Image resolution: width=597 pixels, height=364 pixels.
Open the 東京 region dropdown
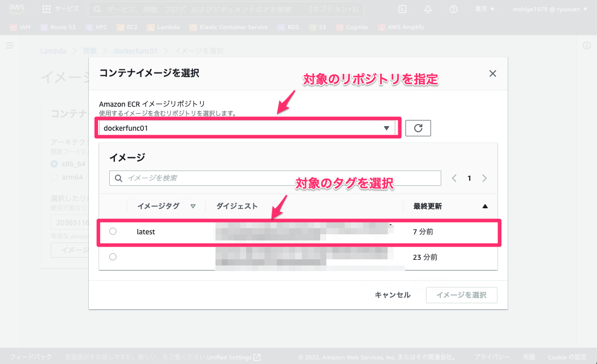click(x=484, y=9)
